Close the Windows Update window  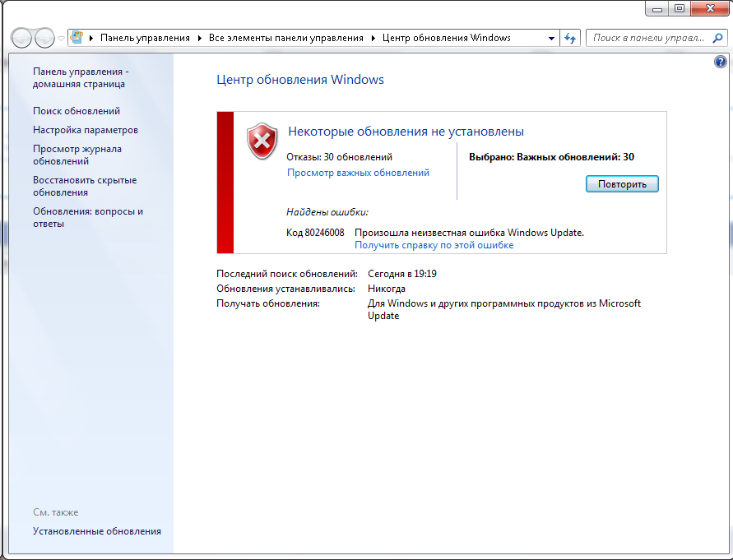click(710, 8)
